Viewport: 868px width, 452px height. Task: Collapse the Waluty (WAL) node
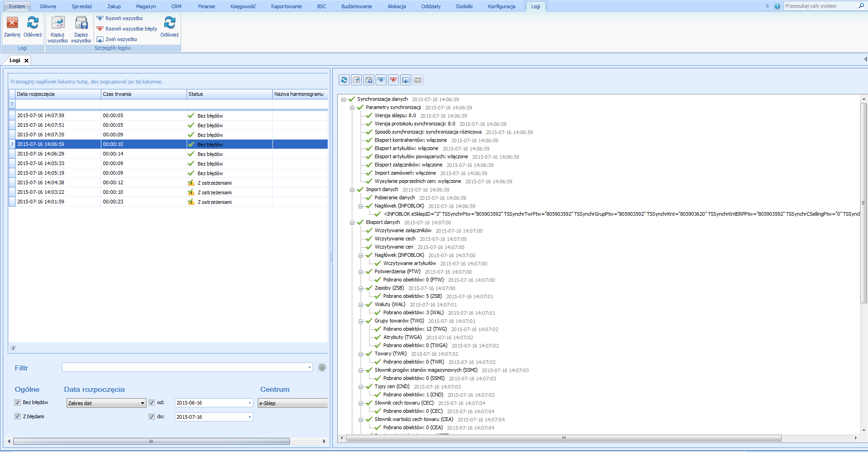(x=361, y=305)
